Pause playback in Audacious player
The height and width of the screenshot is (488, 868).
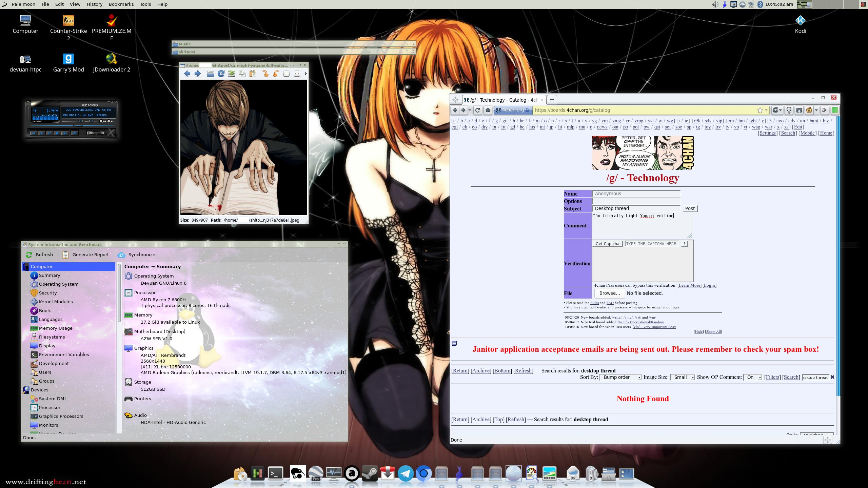(50, 133)
